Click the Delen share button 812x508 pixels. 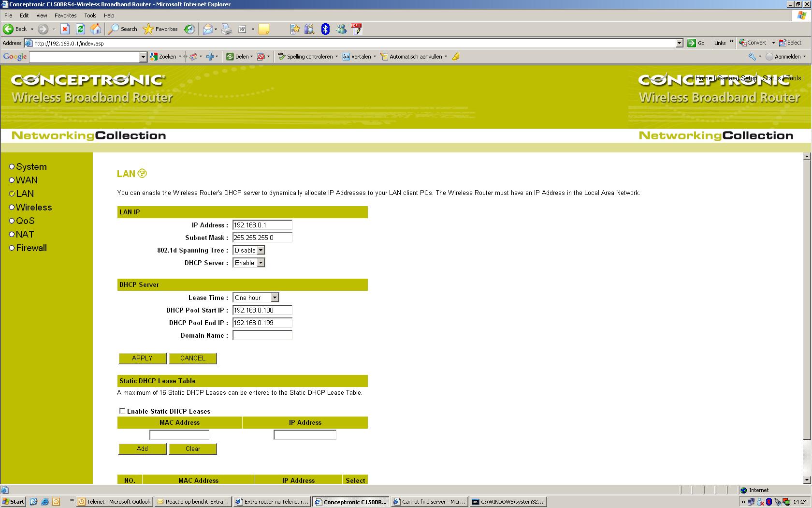tap(237, 57)
